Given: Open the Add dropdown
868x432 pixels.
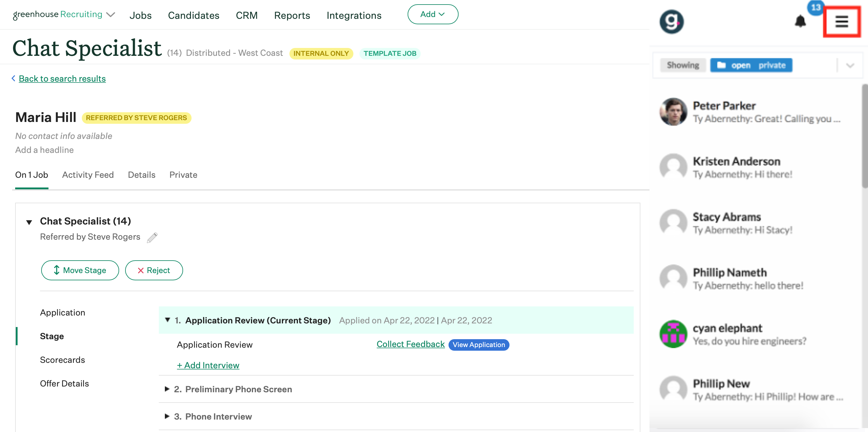Looking at the screenshot, I should click(433, 14).
